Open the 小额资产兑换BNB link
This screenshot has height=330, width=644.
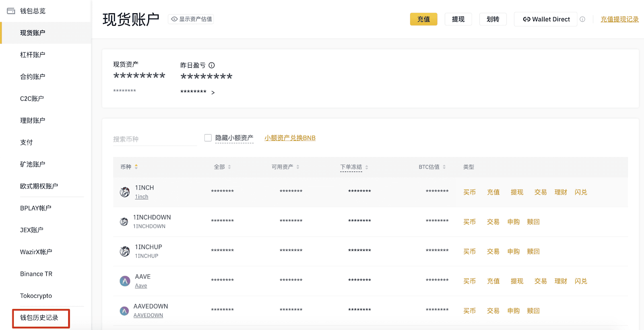pyautogui.click(x=290, y=138)
